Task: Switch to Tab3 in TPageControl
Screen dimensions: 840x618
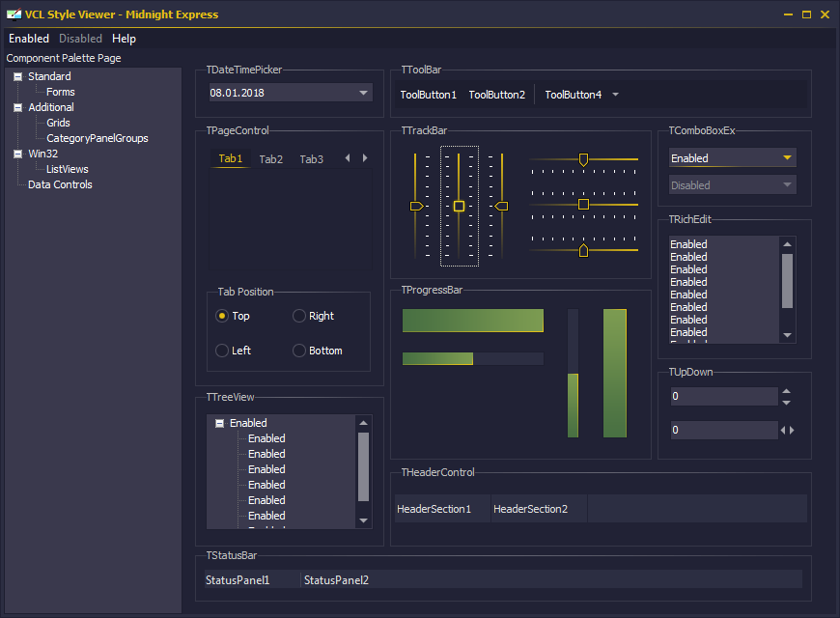Action: coord(311,159)
